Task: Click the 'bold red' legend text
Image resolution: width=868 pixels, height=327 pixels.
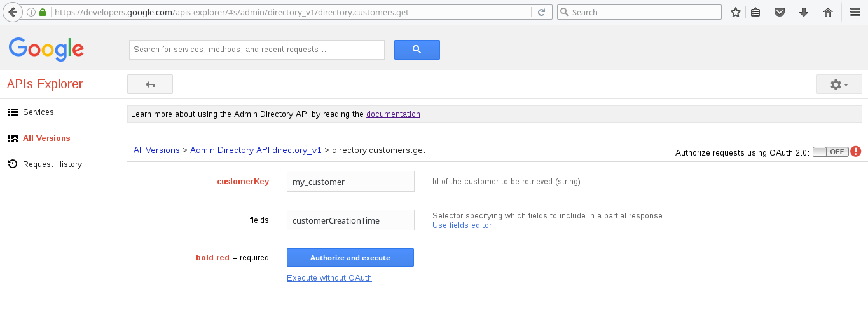Action: click(x=212, y=258)
